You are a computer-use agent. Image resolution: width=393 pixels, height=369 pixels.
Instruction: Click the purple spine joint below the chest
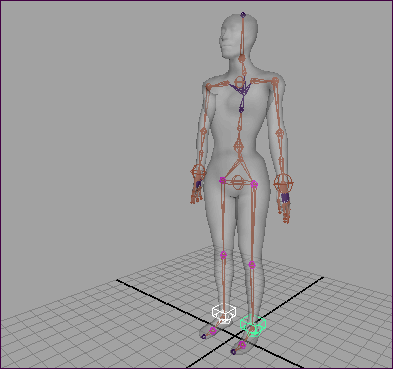coord(241,109)
